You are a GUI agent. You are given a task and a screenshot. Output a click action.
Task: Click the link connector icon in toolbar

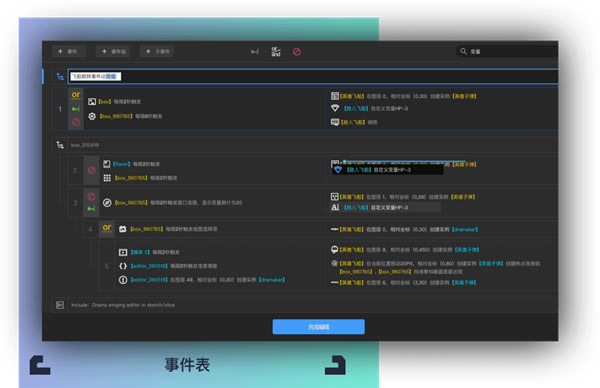[x=254, y=52]
